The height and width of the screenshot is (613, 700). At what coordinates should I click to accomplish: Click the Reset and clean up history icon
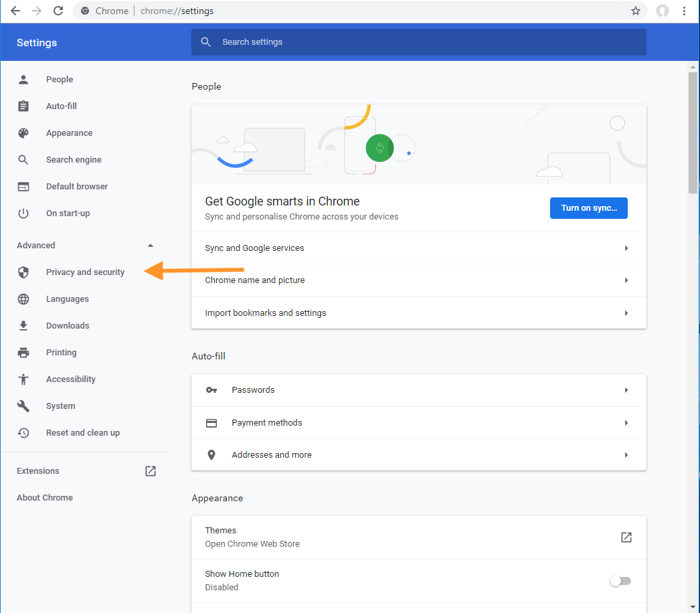(23, 433)
